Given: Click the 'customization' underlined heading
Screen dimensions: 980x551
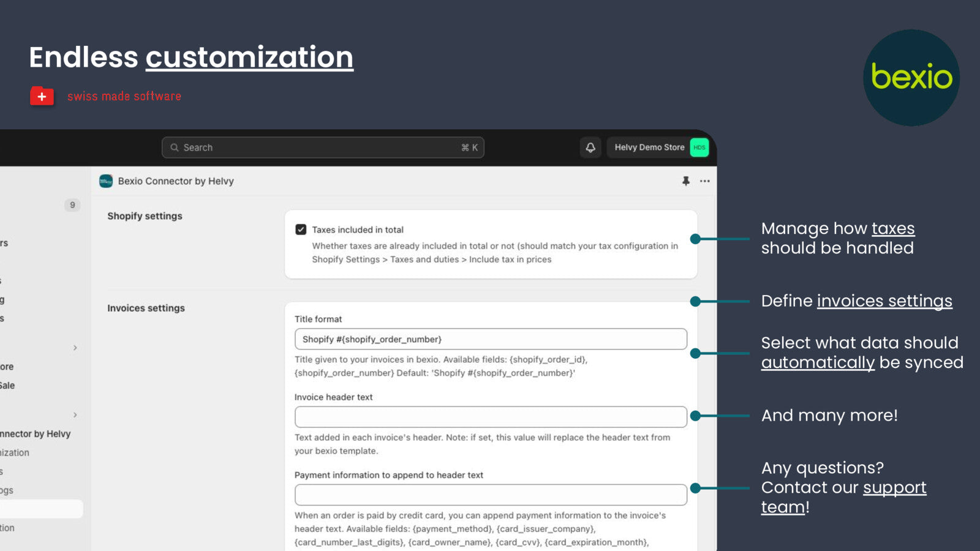Looking at the screenshot, I should 249,57.
